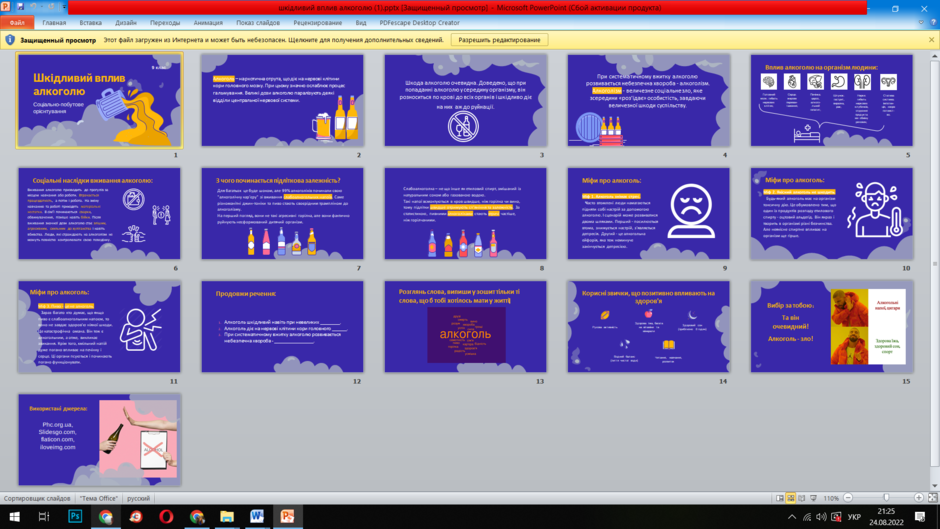Open the Дизайн ribbon tab
This screenshot has width=940, height=529.
(x=126, y=23)
